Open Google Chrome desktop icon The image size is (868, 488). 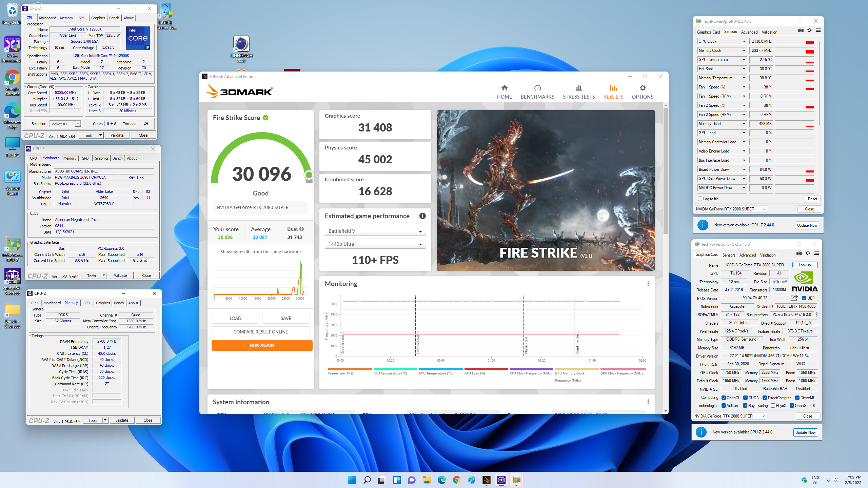[12, 83]
